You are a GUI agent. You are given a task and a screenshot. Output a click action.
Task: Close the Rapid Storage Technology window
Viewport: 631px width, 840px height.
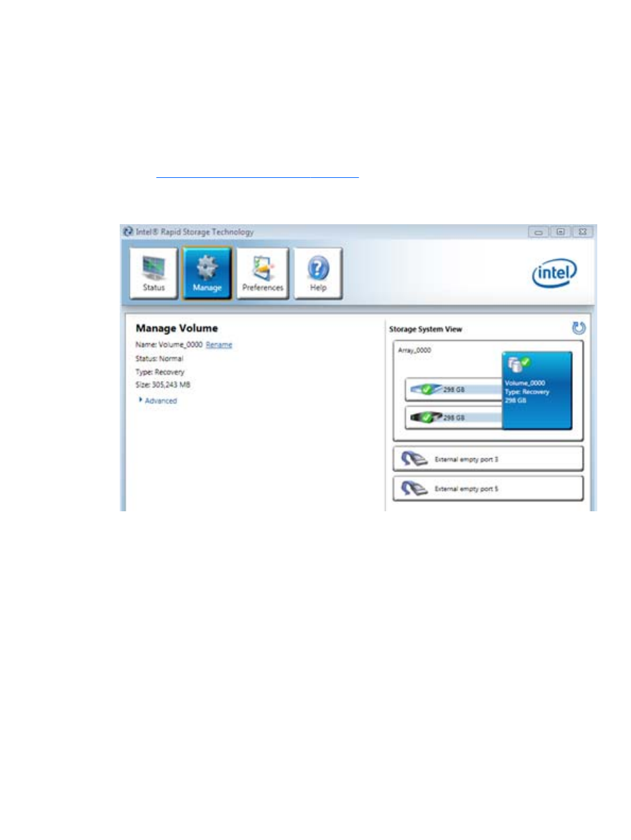[x=582, y=232]
